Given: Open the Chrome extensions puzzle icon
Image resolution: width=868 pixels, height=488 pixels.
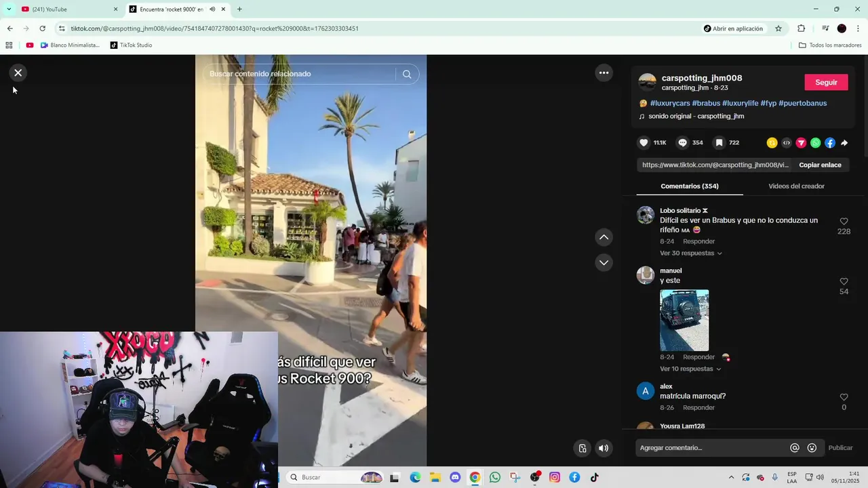Looking at the screenshot, I should pos(801,28).
